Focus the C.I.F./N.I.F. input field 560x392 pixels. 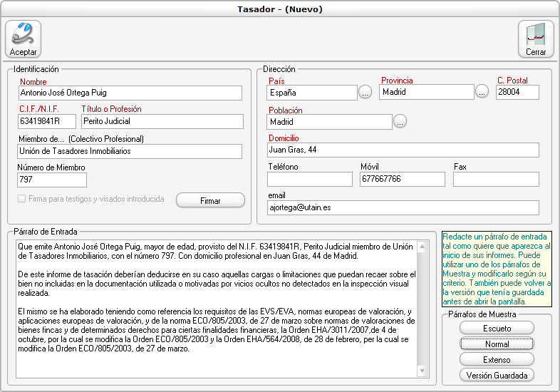click(46, 122)
